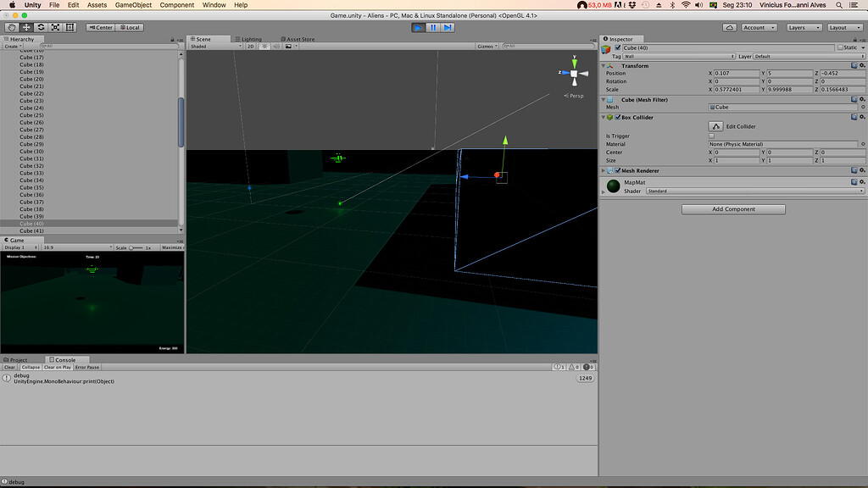This screenshot has width=868, height=488.
Task: Disable the Box Collider component checkbox
Action: tap(617, 117)
